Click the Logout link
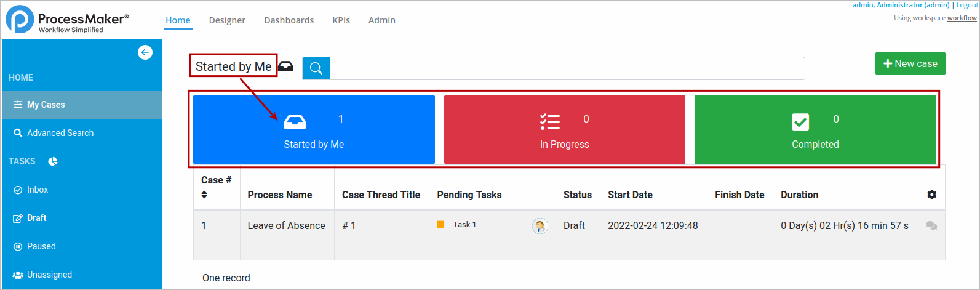 (x=967, y=5)
